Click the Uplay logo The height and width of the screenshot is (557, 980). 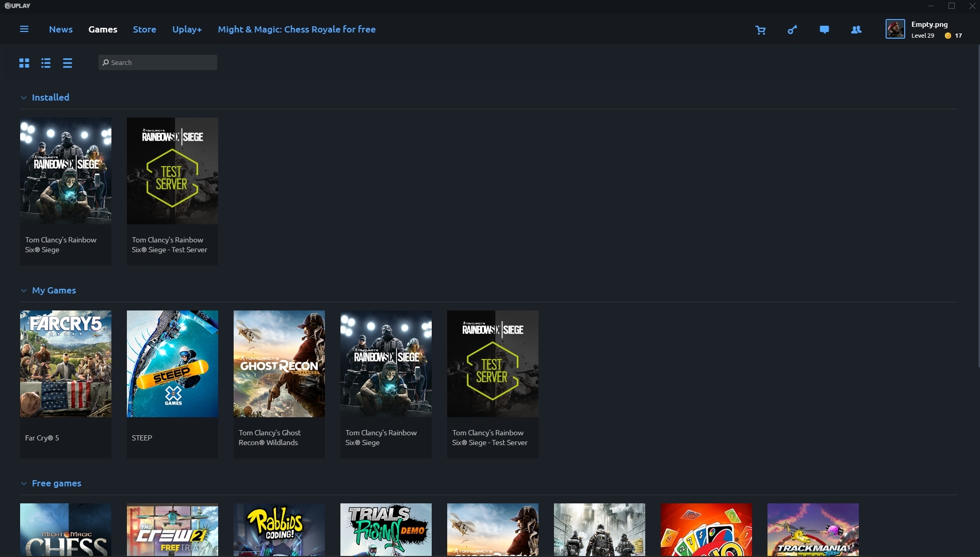(18, 6)
